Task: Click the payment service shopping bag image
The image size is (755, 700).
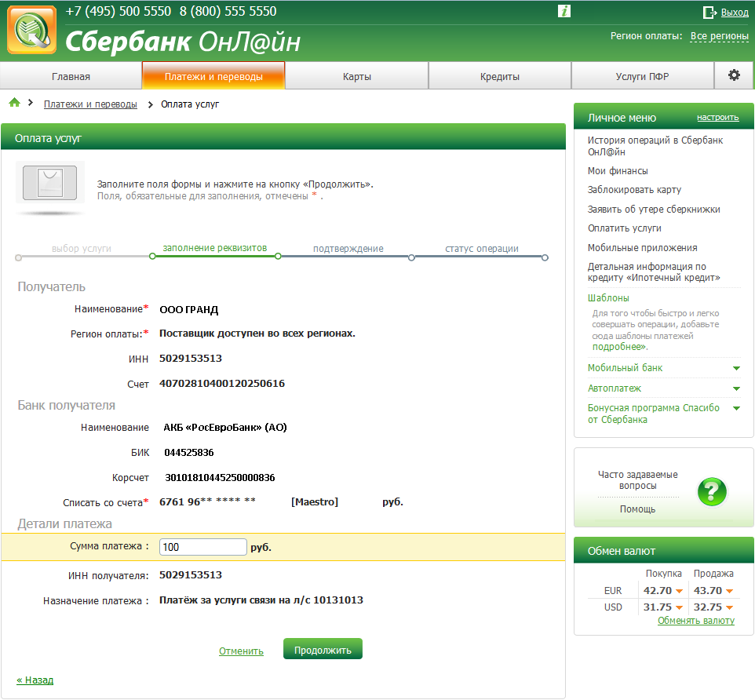Action: point(50,183)
